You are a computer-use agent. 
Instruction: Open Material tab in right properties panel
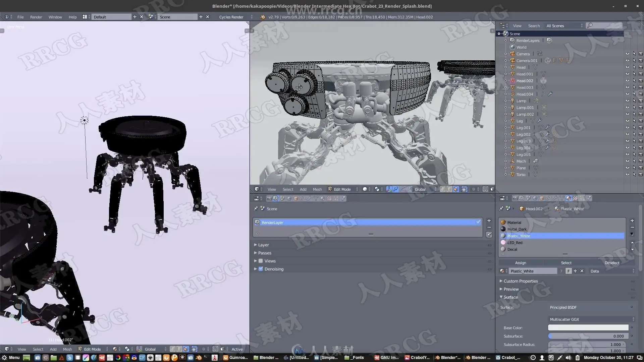coord(569,198)
